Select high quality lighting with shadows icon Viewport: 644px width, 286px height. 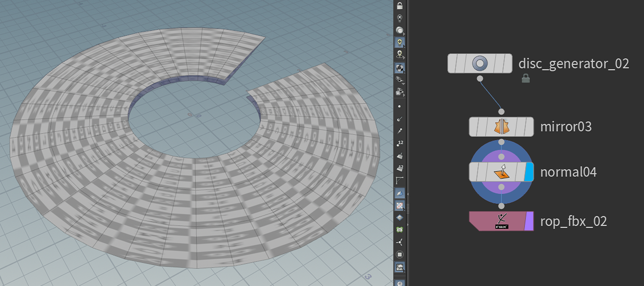point(400,55)
